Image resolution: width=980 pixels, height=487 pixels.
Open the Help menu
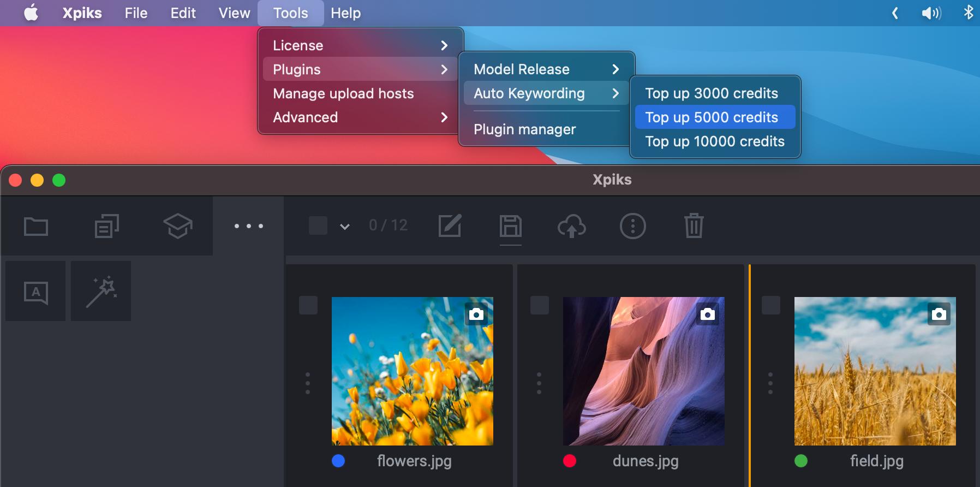click(345, 13)
